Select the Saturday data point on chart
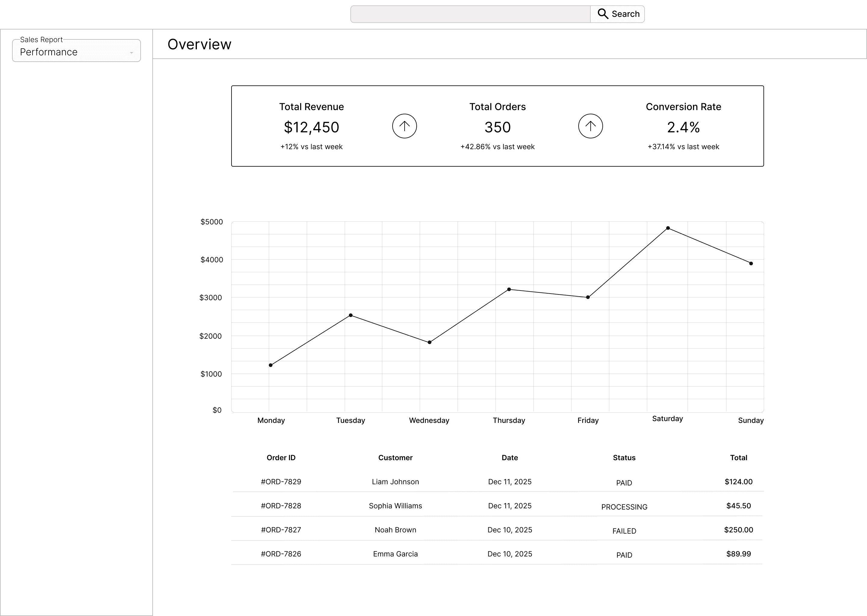867x616 pixels. point(668,228)
